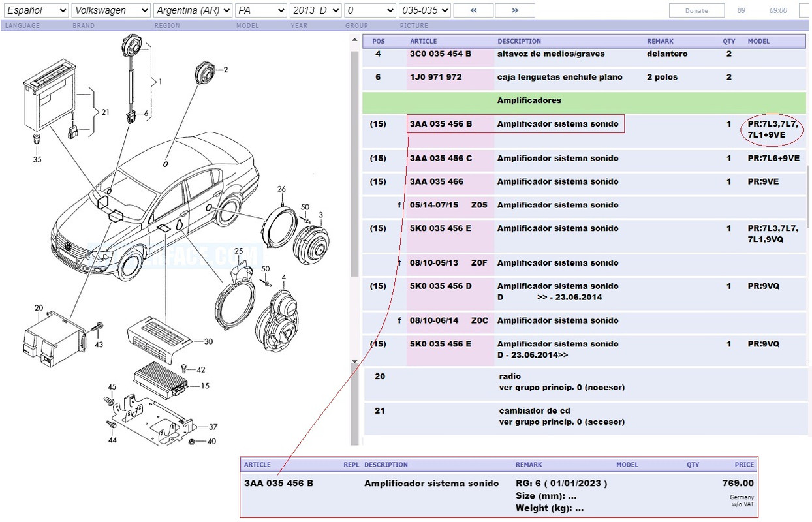Click 'RG: 6 ( 01/01/2023 )' remark
The height and width of the screenshot is (522, 812).
[561, 484]
